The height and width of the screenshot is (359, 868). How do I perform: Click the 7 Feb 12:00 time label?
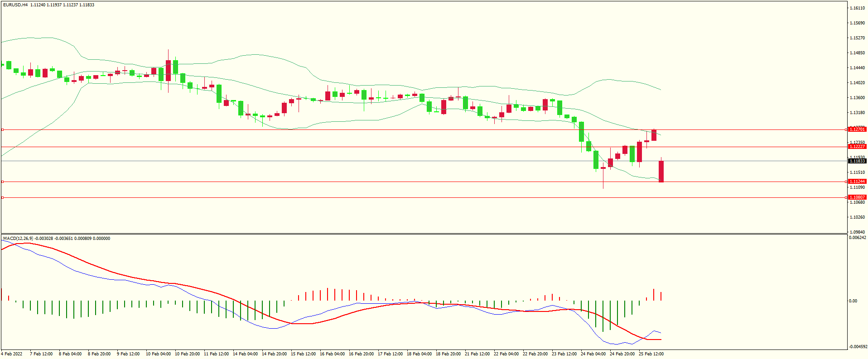pos(41,354)
